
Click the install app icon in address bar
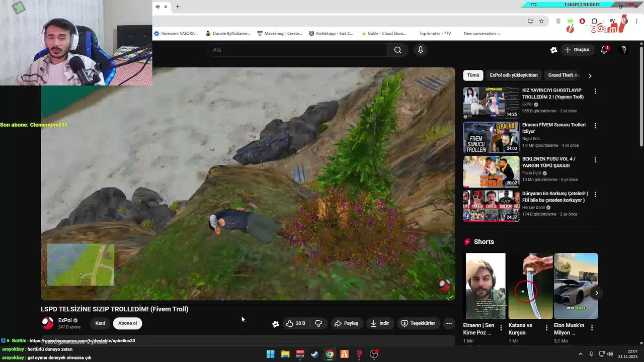click(x=530, y=21)
